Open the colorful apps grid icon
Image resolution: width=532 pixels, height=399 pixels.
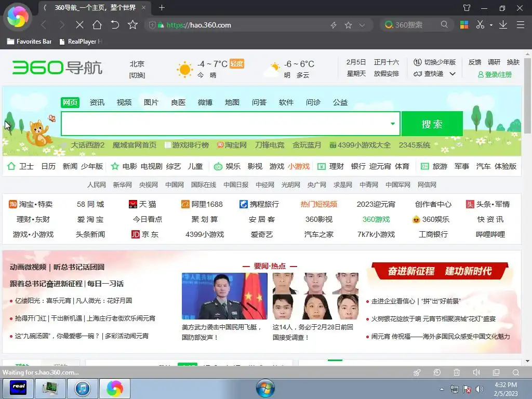tap(464, 25)
